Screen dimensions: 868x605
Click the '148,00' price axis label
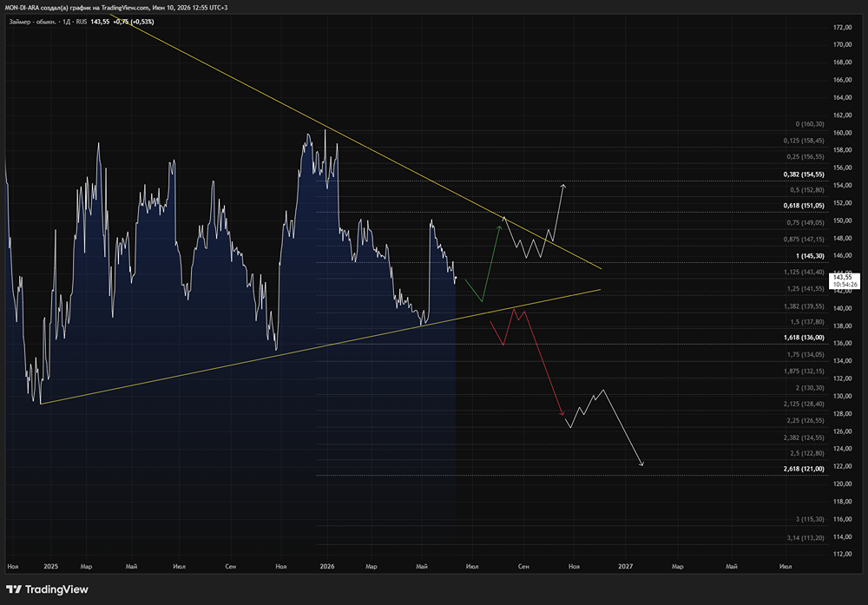[x=843, y=238]
